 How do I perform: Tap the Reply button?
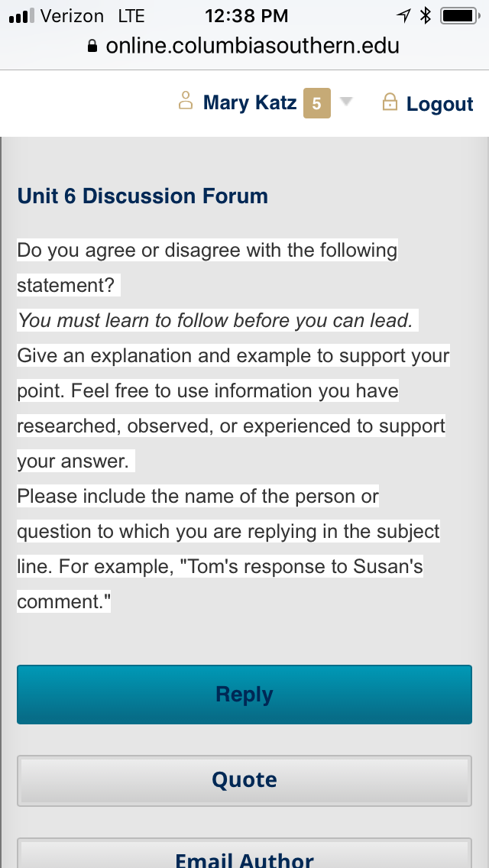coord(244,695)
